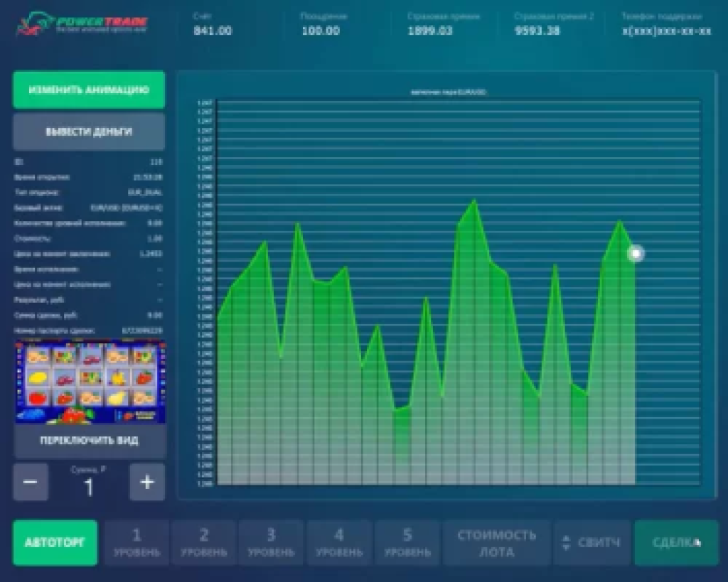Pick 5 УРОВЕНЬ level option
Image resolution: width=728 pixels, height=582 pixels.
point(407,543)
